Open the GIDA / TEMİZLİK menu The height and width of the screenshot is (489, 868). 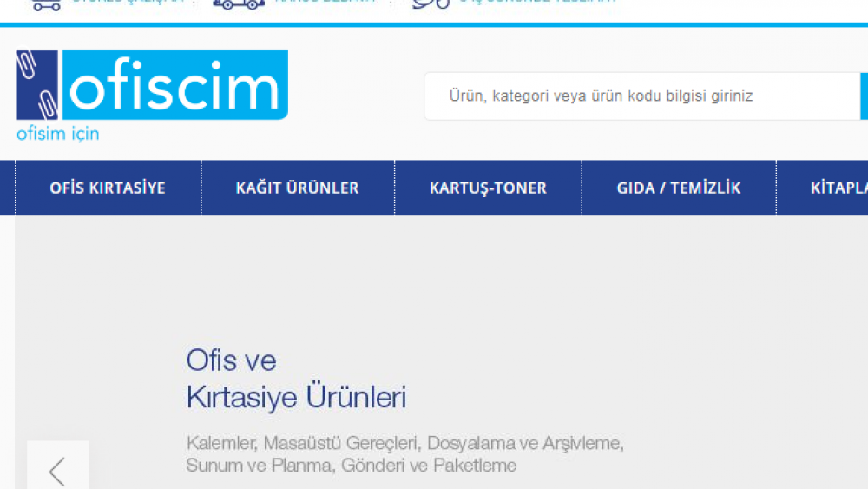coord(679,188)
